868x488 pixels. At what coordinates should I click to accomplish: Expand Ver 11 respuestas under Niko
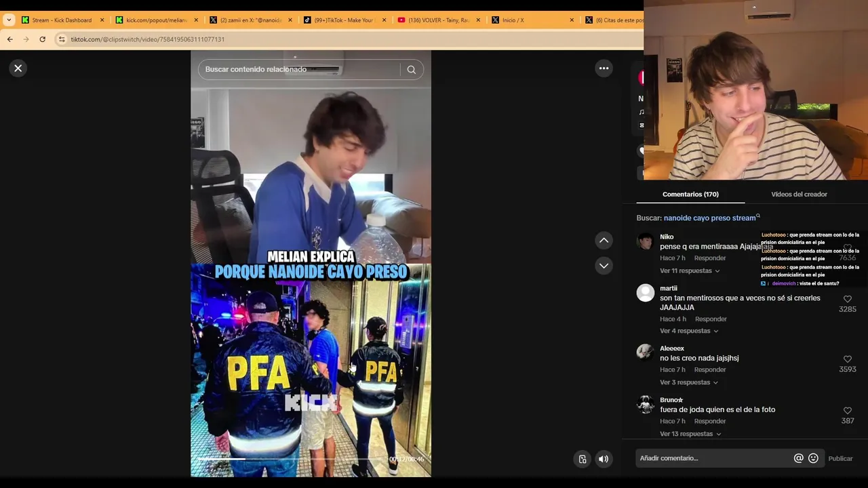[x=690, y=271]
